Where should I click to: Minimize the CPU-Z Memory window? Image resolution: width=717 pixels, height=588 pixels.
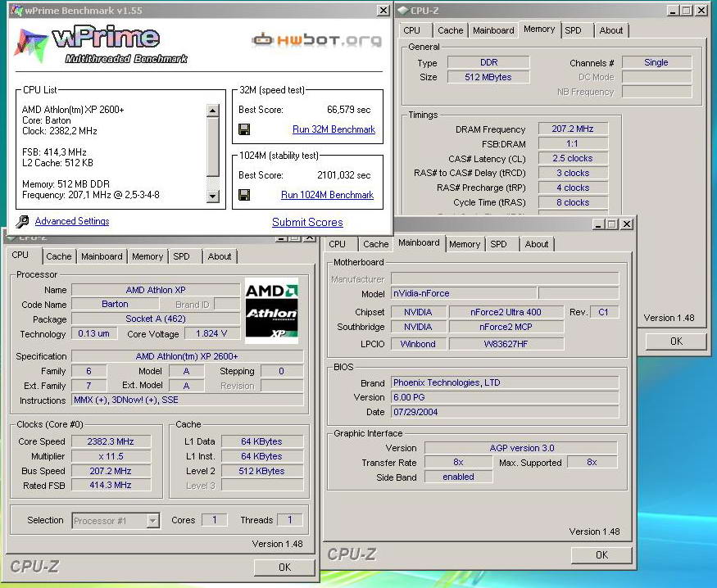click(x=672, y=10)
